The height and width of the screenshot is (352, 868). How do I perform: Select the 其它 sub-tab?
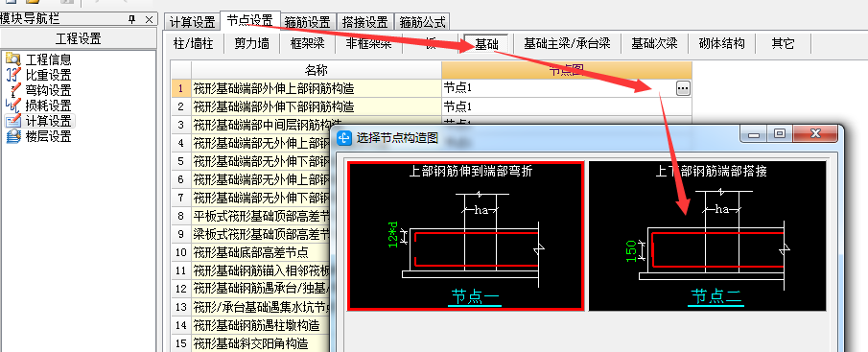(x=784, y=44)
